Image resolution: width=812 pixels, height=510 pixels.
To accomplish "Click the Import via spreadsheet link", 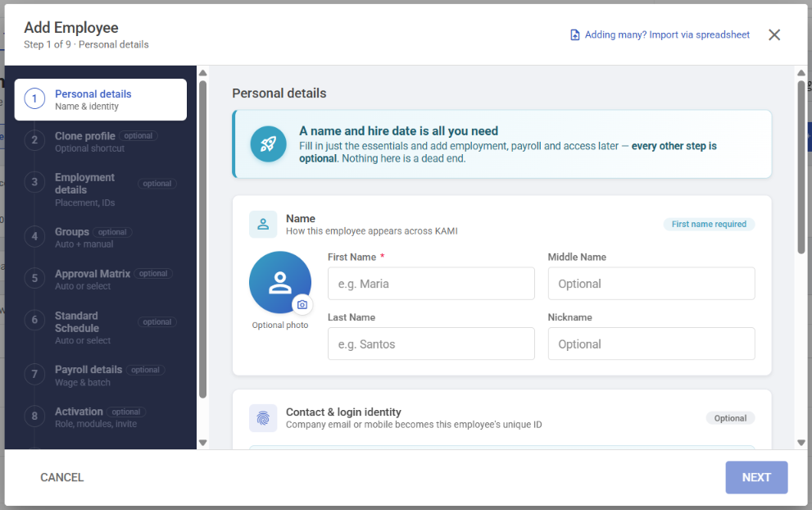I will (667, 34).
